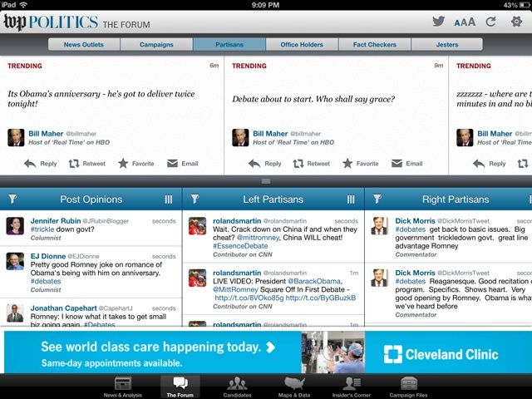Tap Jennifer Rubin's avatar
The width and height of the screenshot is (532, 399).
15,226
